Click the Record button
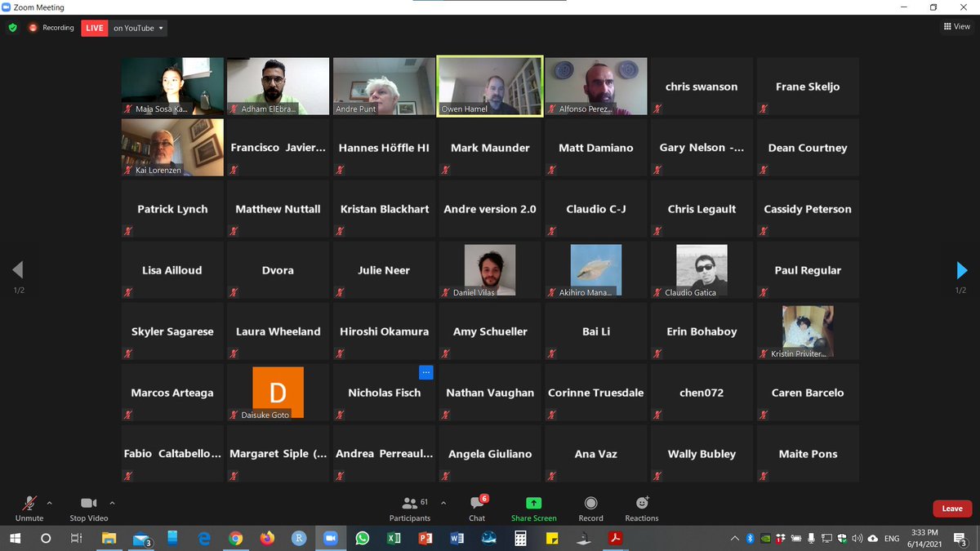Image resolution: width=980 pixels, height=551 pixels. point(590,508)
